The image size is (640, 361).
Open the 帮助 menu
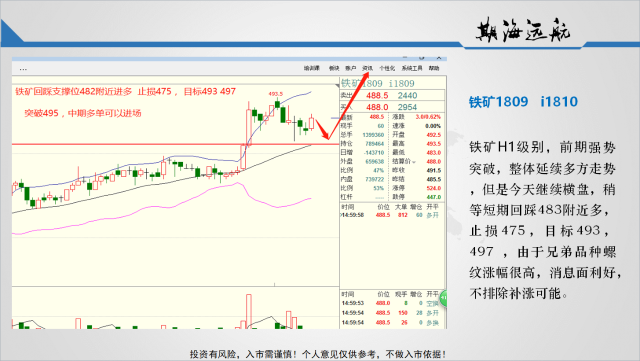pyautogui.click(x=434, y=68)
